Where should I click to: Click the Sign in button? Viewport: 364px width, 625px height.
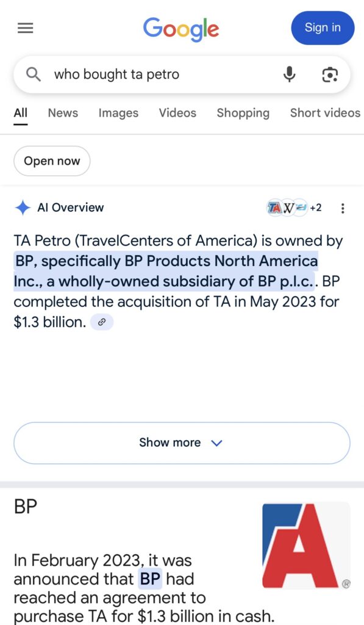pyautogui.click(x=323, y=28)
